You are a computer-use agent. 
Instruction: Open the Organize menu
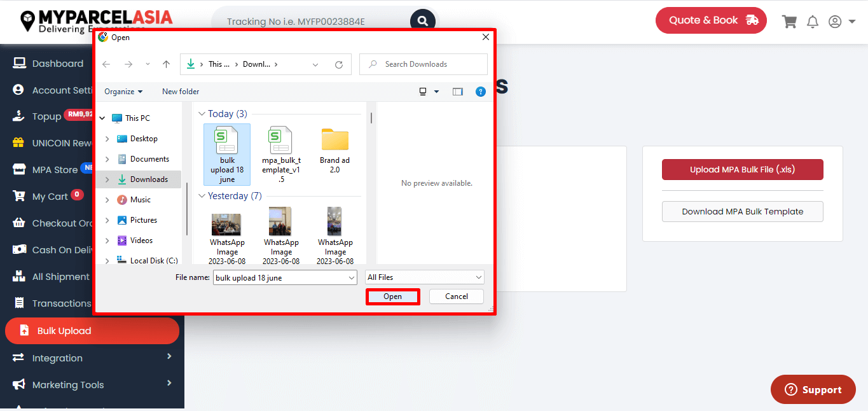point(123,92)
